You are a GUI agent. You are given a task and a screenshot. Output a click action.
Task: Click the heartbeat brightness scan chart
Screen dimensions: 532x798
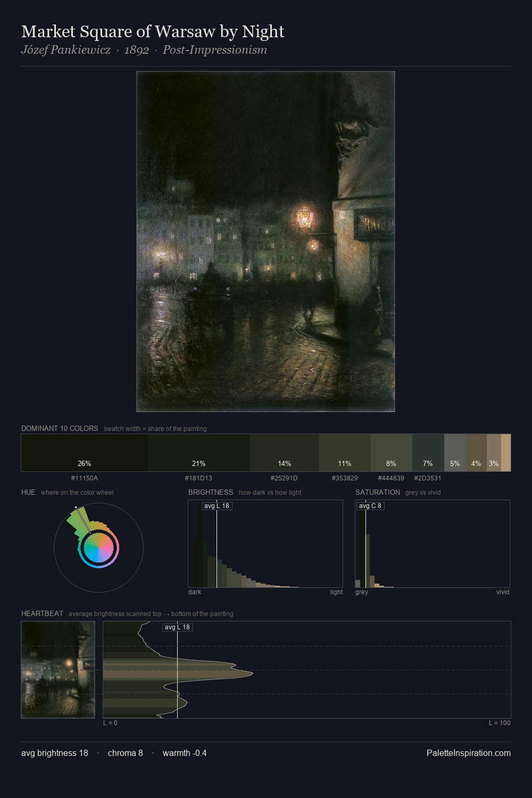pyautogui.click(x=307, y=670)
